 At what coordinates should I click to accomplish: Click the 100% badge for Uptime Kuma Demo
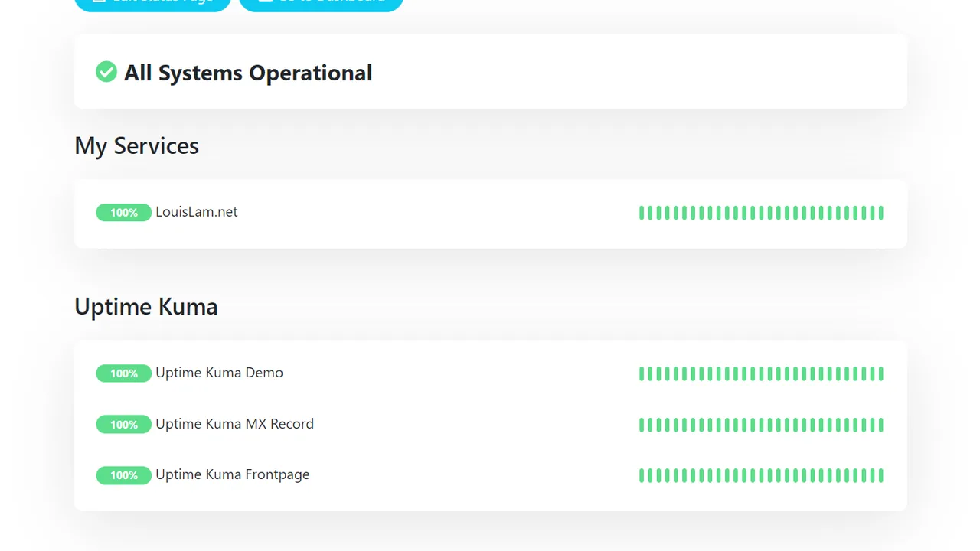(x=123, y=373)
